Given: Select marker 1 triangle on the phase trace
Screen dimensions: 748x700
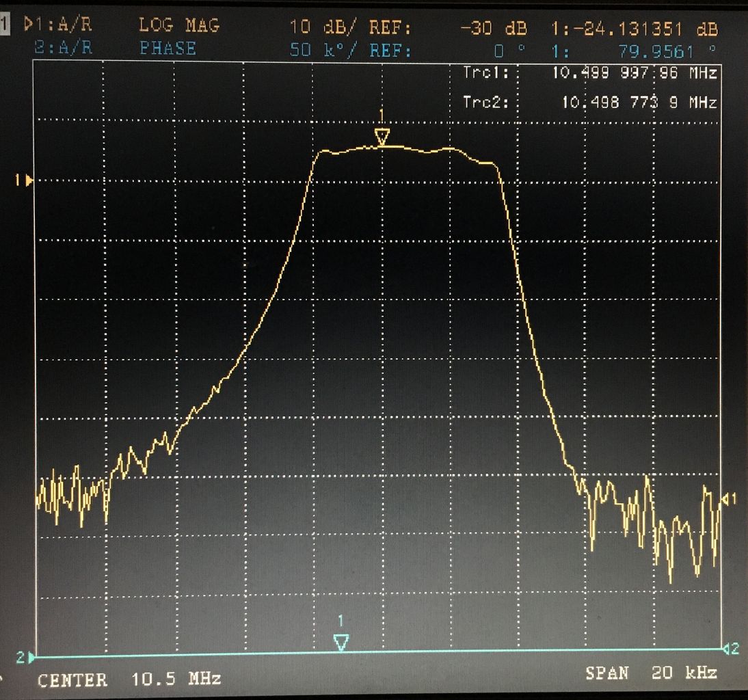Looking at the screenshot, I should pyautogui.click(x=340, y=643).
